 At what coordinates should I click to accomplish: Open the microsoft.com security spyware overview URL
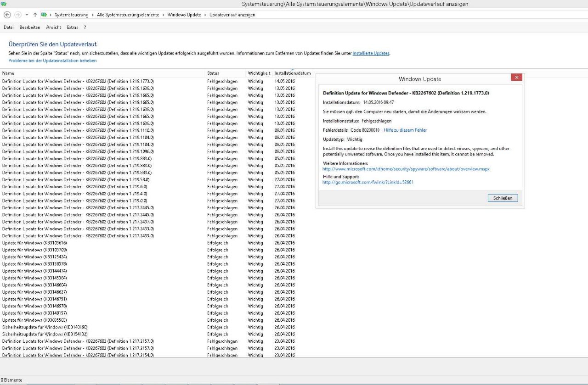(406, 169)
